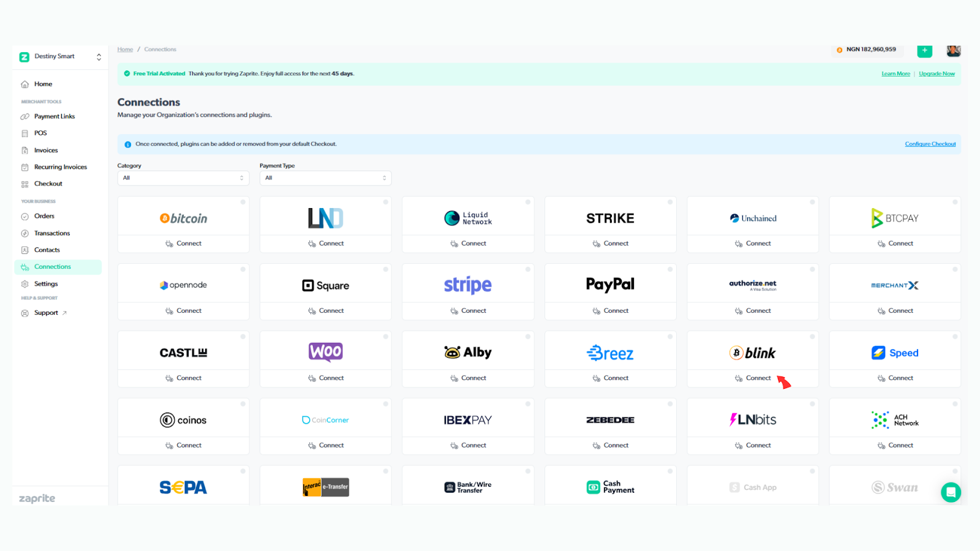Click the green plus button
This screenshot has height=551, width=980.
[924, 51]
